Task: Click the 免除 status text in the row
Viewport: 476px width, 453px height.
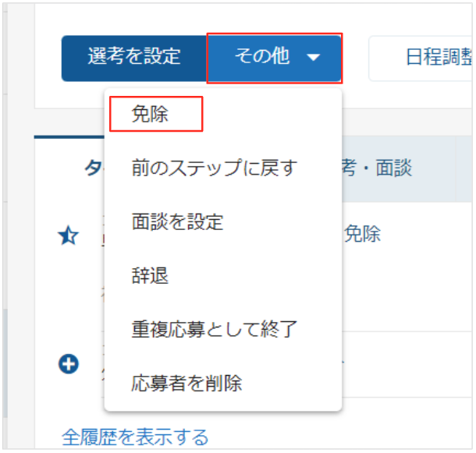Action: click(x=362, y=234)
